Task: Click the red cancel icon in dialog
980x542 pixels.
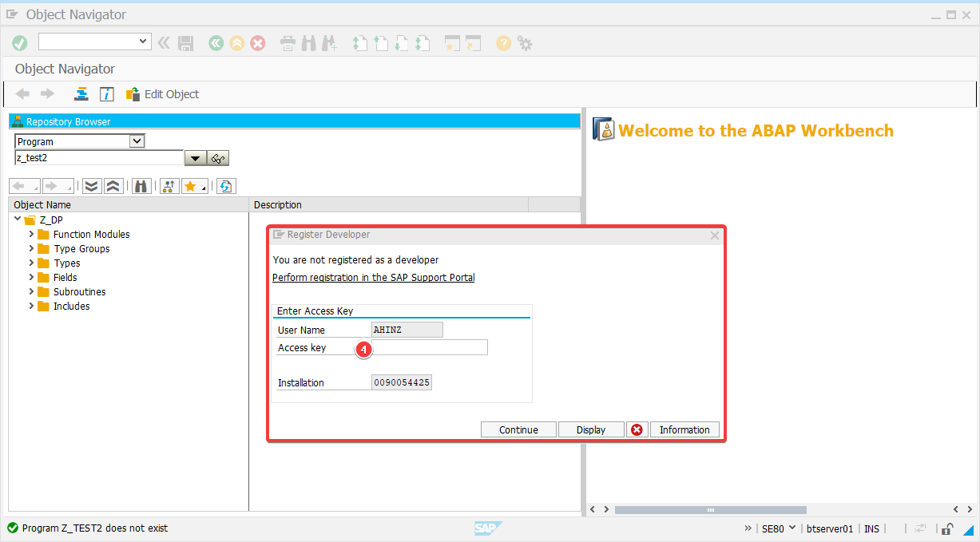Action: point(637,429)
